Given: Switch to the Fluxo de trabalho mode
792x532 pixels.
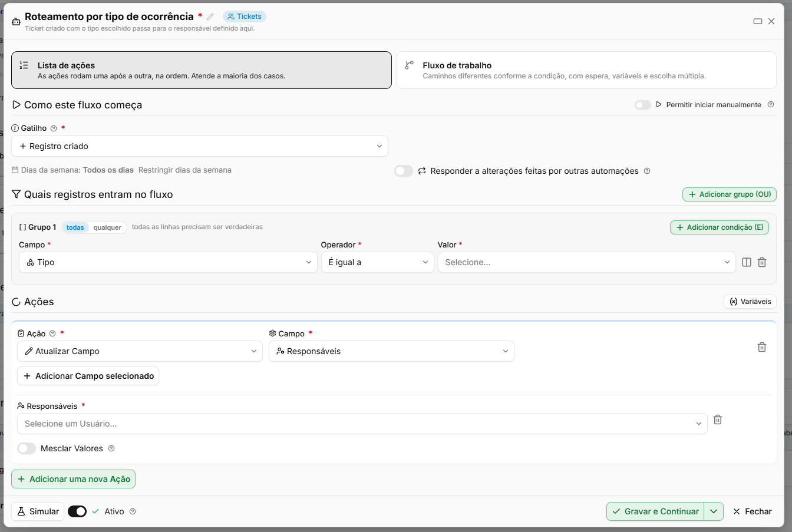Looking at the screenshot, I should [586, 70].
